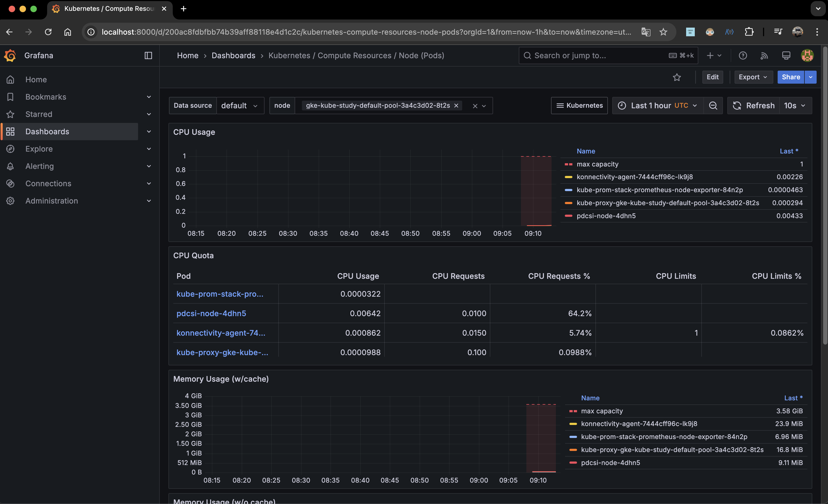
Task: Sort CPU Usage legend by Last
Action: (x=789, y=151)
